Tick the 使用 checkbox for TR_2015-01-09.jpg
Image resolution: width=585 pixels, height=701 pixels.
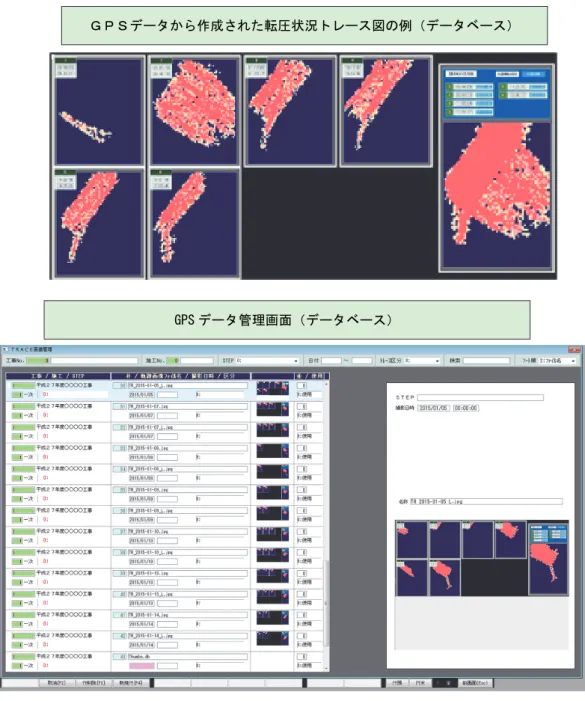point(302,490)
